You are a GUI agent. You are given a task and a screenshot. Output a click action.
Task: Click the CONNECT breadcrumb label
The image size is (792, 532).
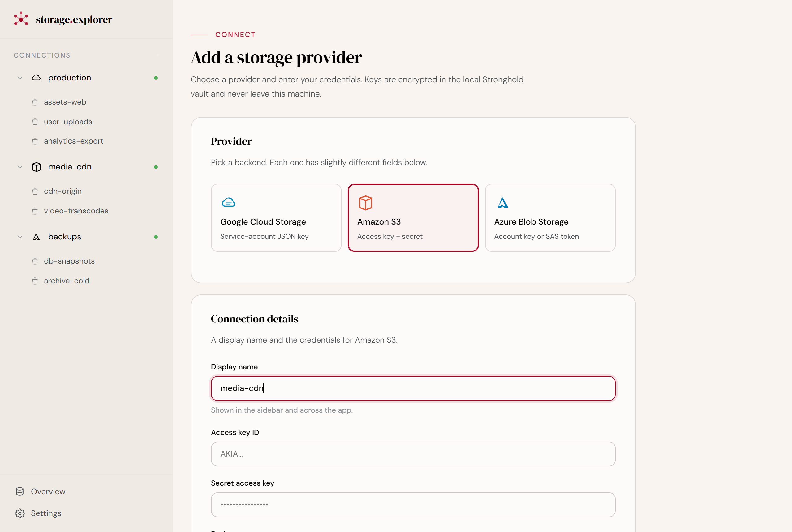coord(235,35)
